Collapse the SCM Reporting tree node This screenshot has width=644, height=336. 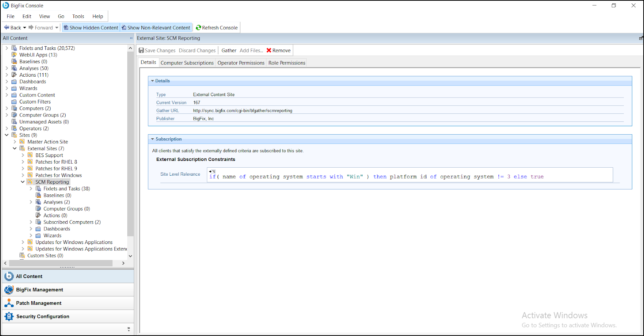click(x=23, y=182)
